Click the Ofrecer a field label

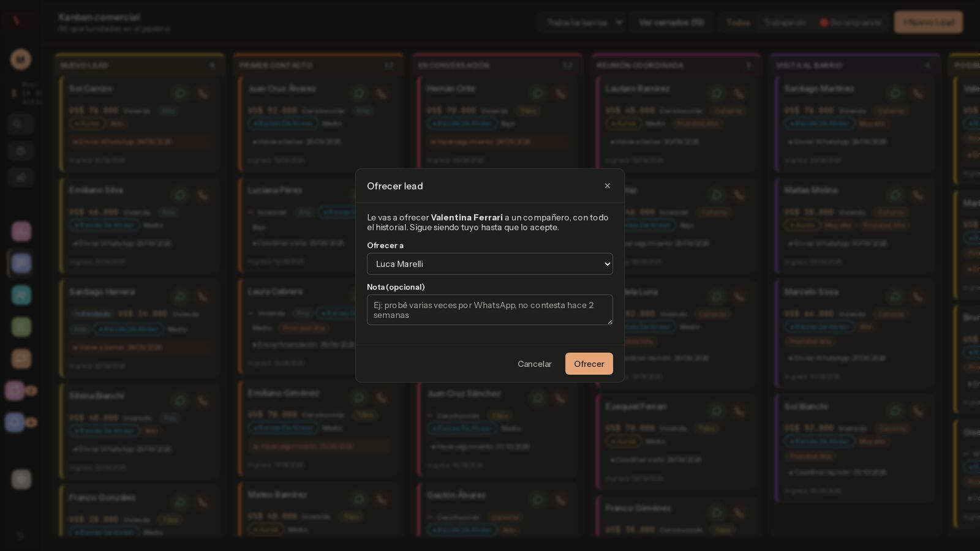(385, 246)
